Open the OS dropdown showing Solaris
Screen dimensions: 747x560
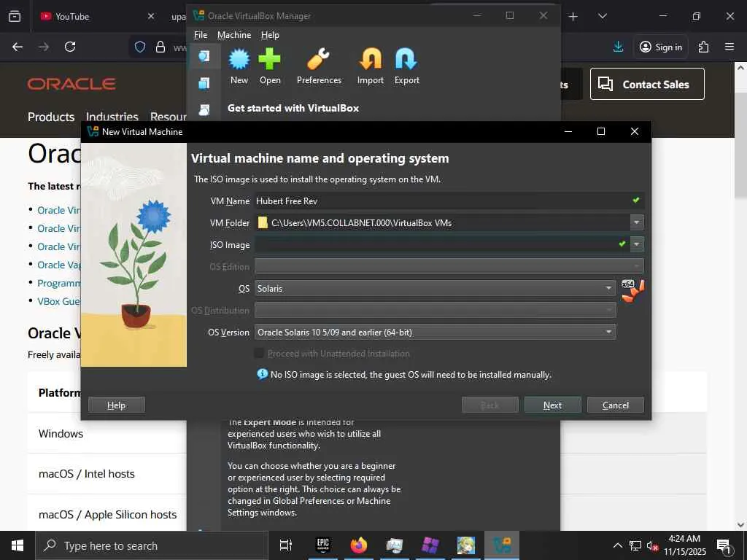[x=435, y=288]
